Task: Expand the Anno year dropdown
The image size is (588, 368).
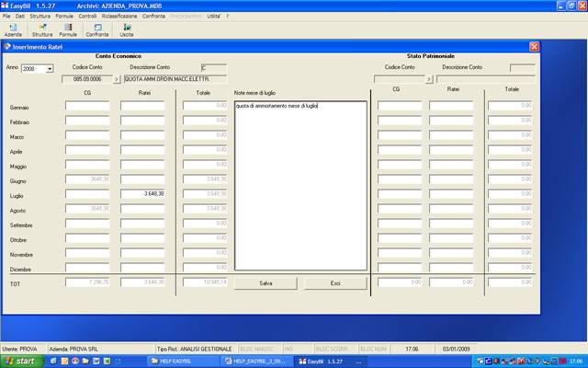Action: click(50, 69)
